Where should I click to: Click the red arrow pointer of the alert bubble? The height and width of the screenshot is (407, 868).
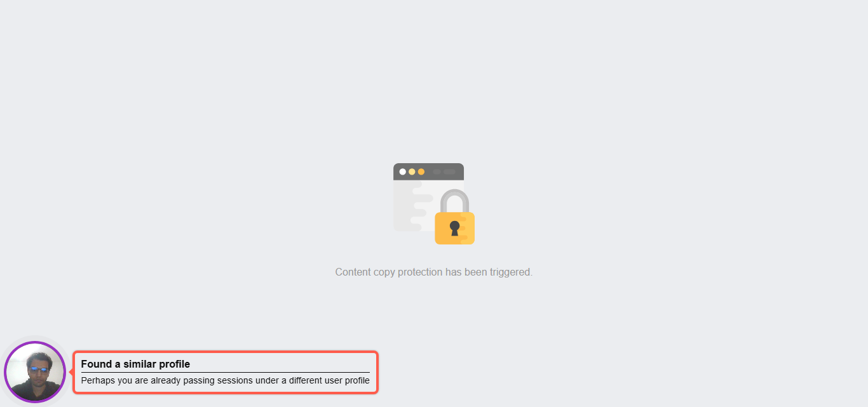tap(71, 372)
